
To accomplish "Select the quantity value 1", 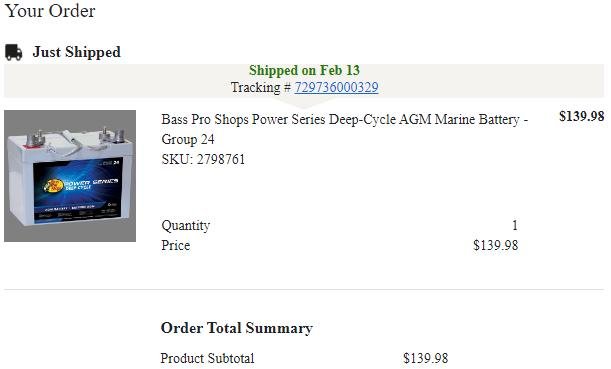I will click(x=515, y=225).
